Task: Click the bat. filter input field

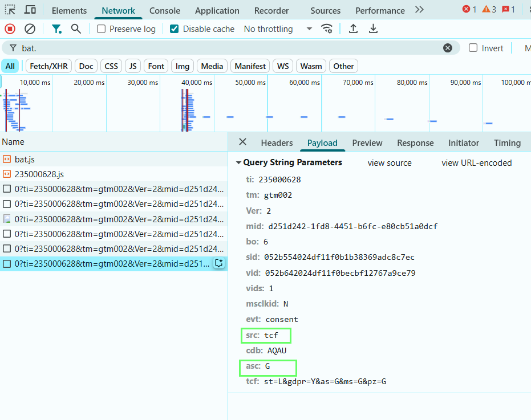Action: [x=230, y=48]
